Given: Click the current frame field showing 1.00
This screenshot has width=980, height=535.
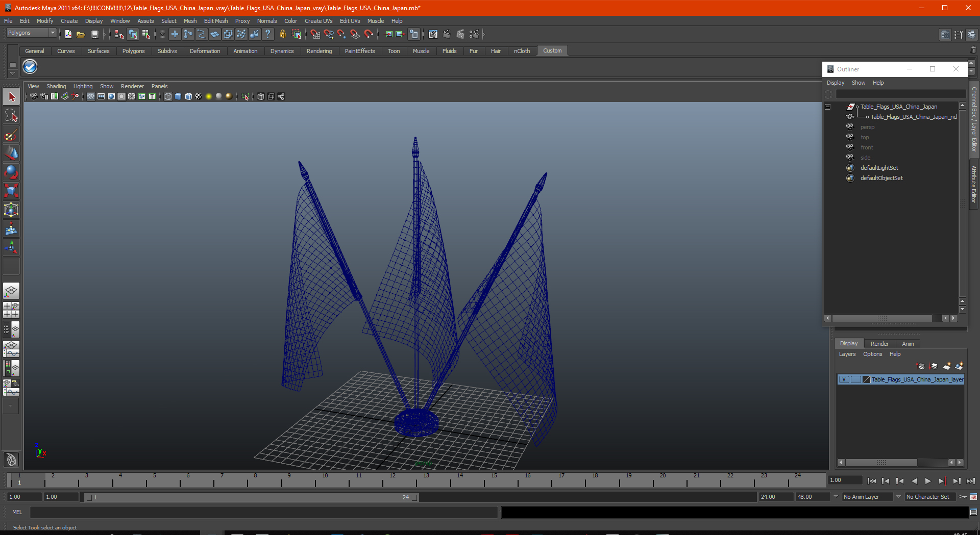Looking at the screenshot, I should tap(845, 480).
